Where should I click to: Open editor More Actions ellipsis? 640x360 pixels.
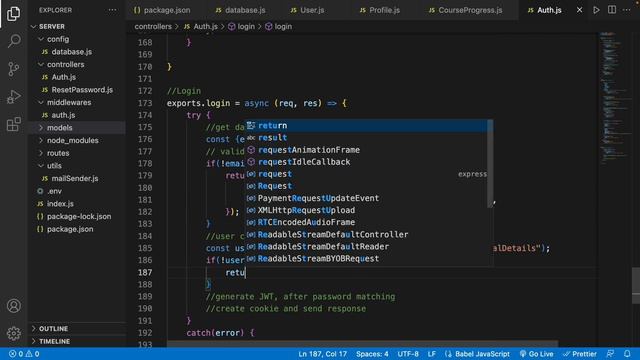coord(627,10)
